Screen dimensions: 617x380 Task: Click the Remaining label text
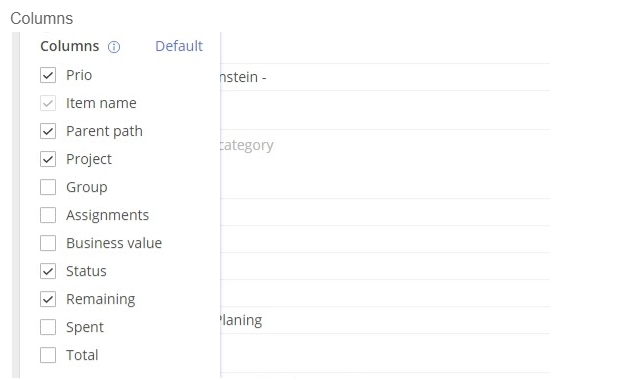pyautogui.click(x=101, y=299)
